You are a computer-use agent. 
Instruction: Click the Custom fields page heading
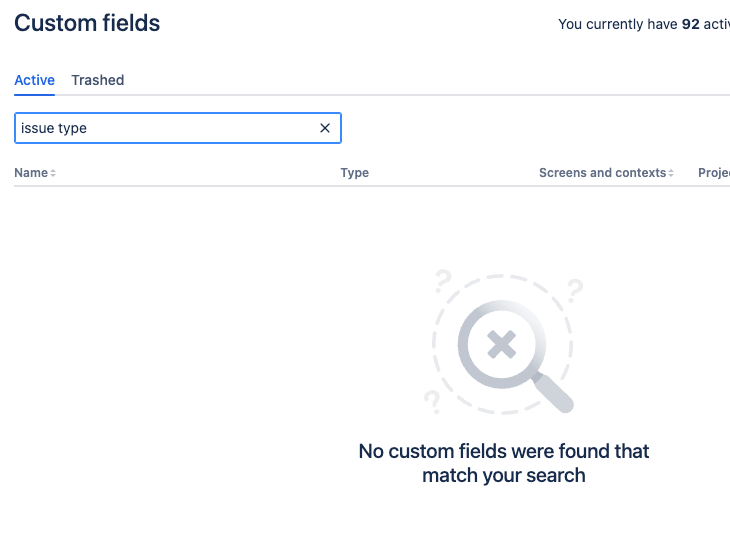click(87, 23)
